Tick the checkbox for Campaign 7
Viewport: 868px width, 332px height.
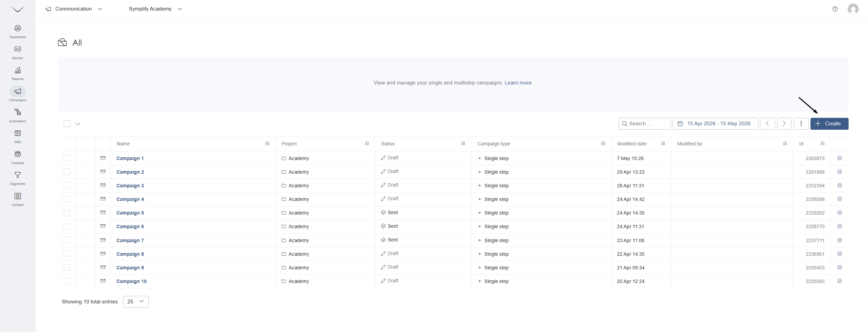67,240
